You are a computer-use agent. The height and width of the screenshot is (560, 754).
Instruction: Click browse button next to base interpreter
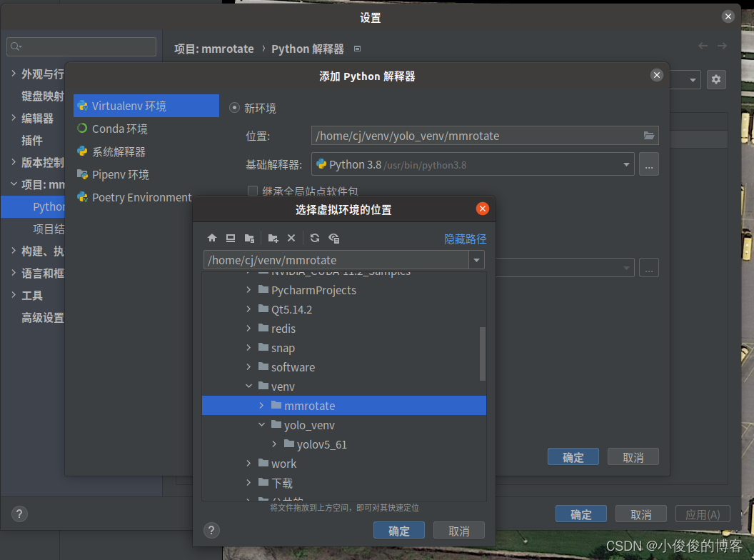(x=649, y=164)
